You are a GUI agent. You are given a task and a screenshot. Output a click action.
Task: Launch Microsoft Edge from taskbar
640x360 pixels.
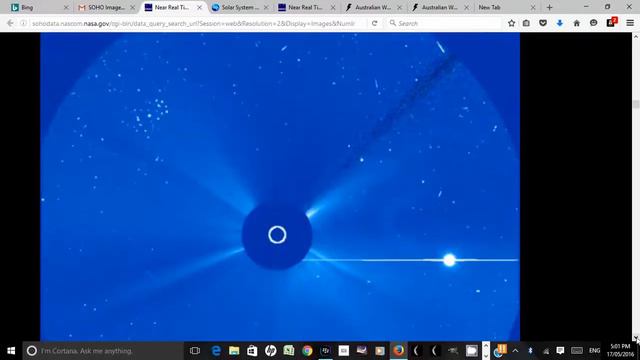tap(216, 351)
